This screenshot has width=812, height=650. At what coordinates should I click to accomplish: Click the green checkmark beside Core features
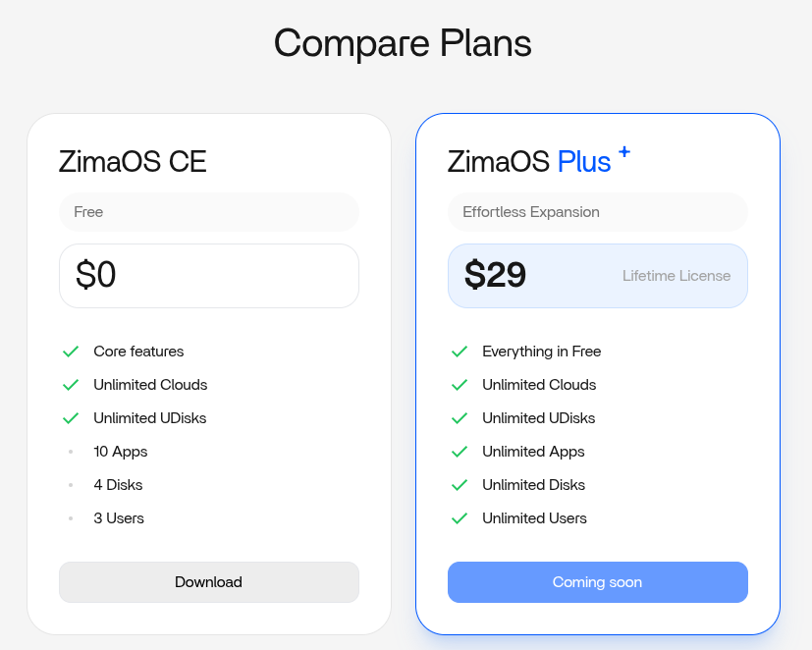pyautogui.click(x=71, y=352)
